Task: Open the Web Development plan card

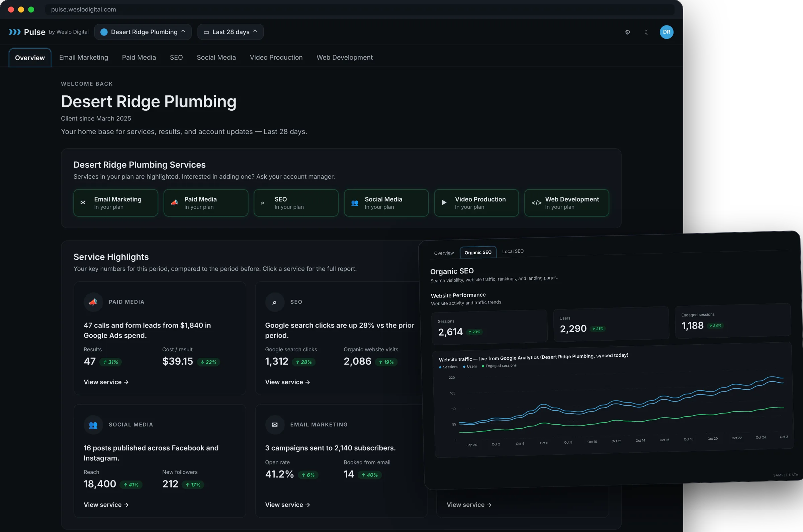Action: tap(566, 203)
